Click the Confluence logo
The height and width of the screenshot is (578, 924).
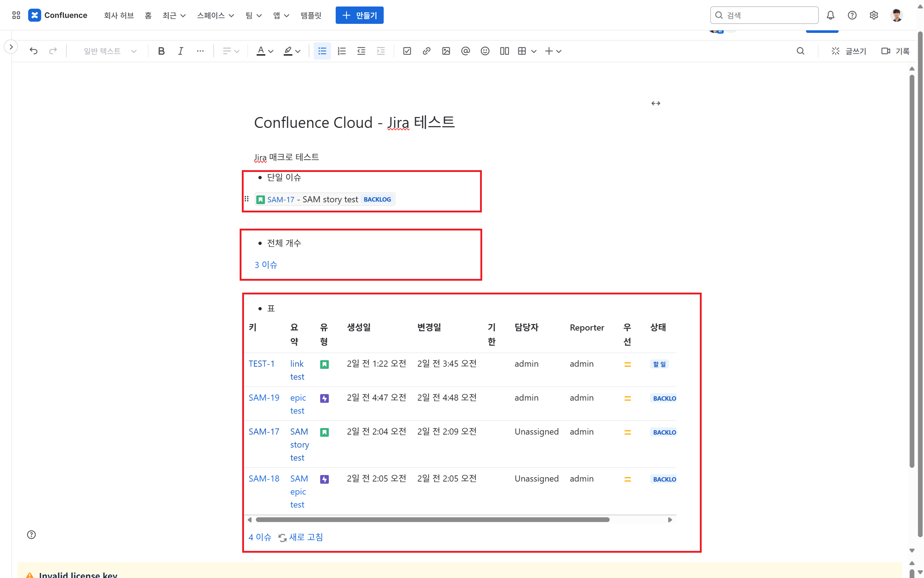[58, 15]
